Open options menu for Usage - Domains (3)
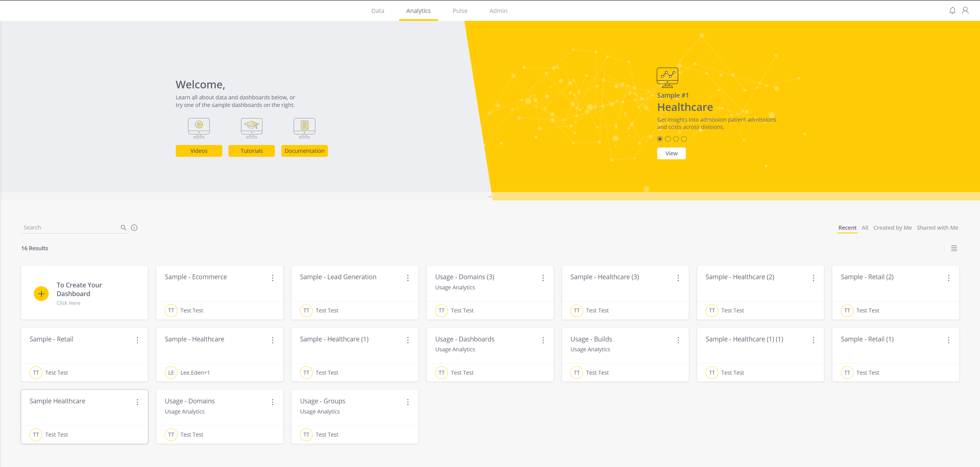Viewport: 980px width, 467px height. (543, 278)
